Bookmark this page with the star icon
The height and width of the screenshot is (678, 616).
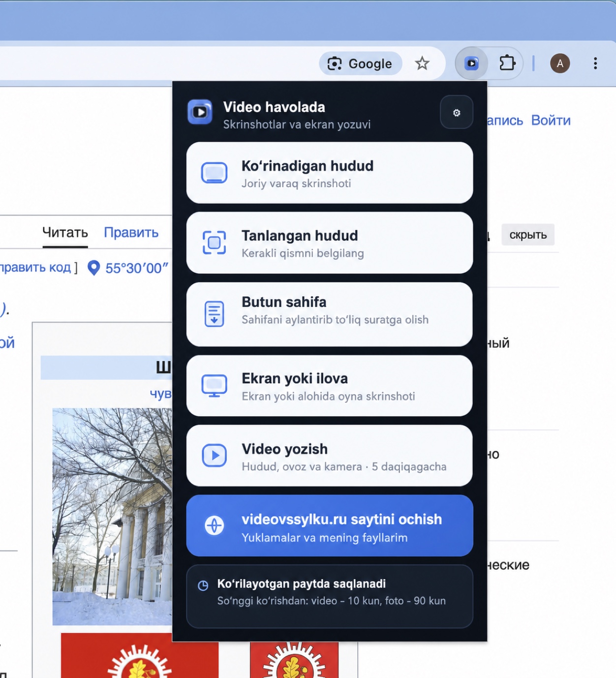422,63
